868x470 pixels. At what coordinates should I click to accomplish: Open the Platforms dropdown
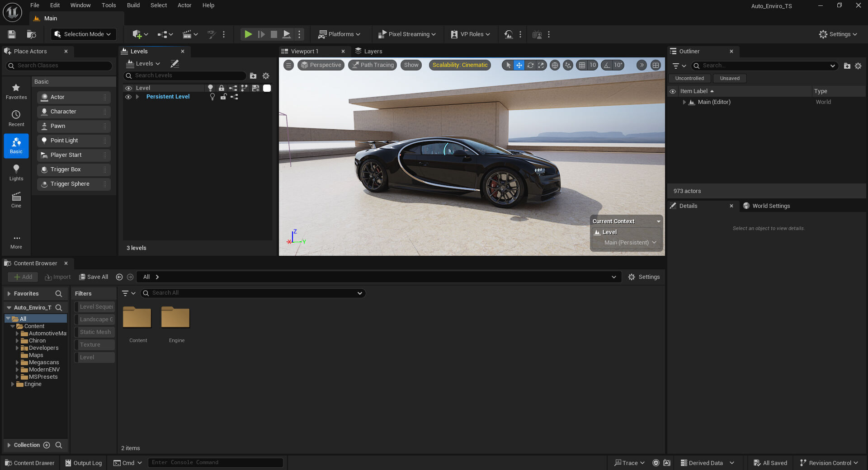[x=339, y=34]
